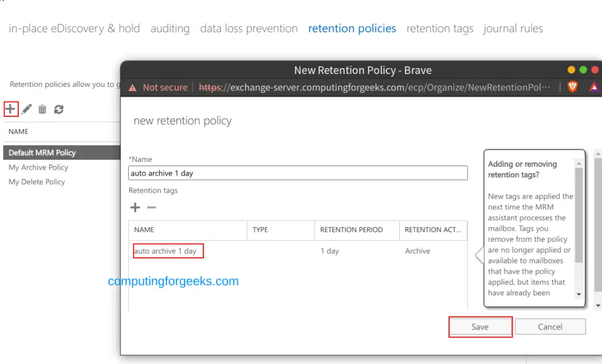Image resolution: width=602 pixels, height=364 pixels.
Task: Click the Not secure warning triangle icon
Action: tap(132, 87)
